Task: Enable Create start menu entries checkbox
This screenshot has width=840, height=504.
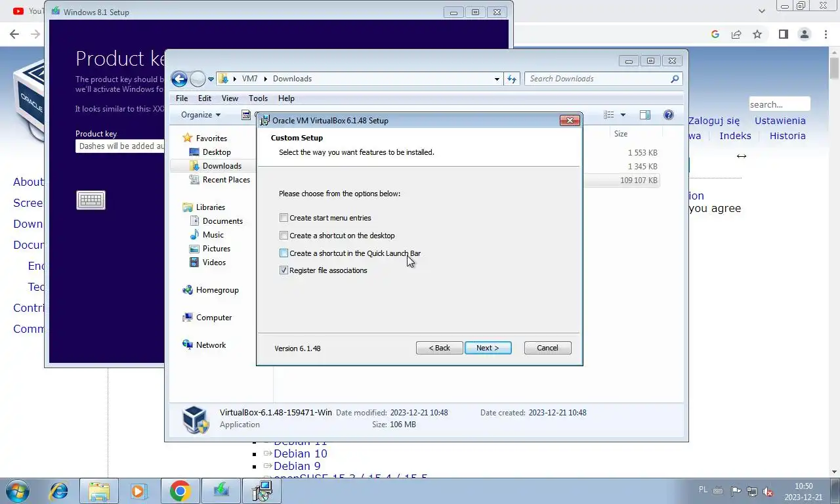Action: pyautogui.click(x=283, y=218)
